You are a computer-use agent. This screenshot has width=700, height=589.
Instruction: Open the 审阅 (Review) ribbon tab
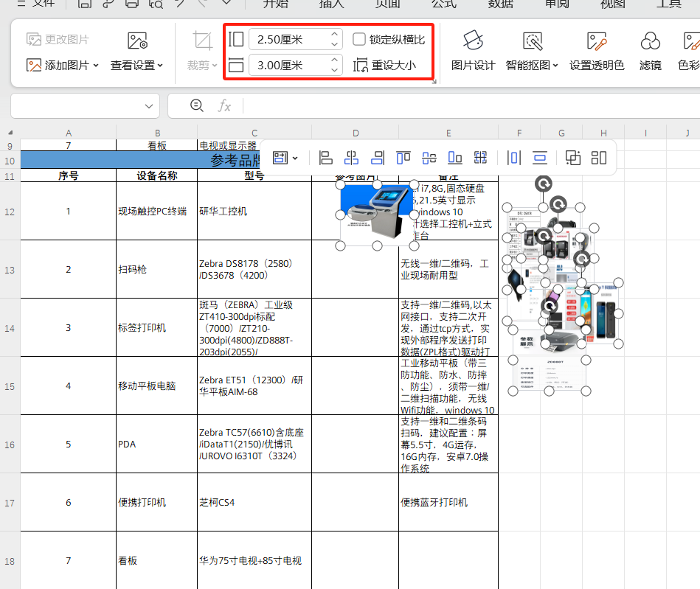pyautogui.click(x=557, y=4)
